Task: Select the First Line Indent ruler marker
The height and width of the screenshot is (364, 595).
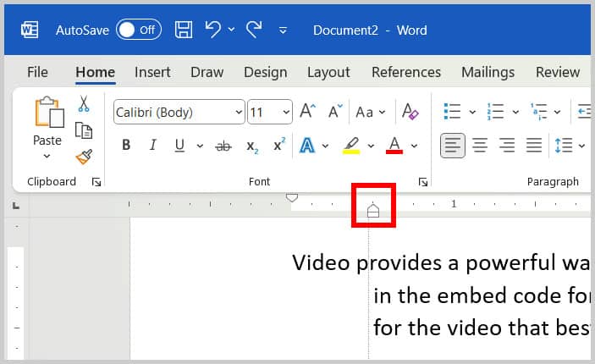Action: pyautogui.click(x=292, y=198)
